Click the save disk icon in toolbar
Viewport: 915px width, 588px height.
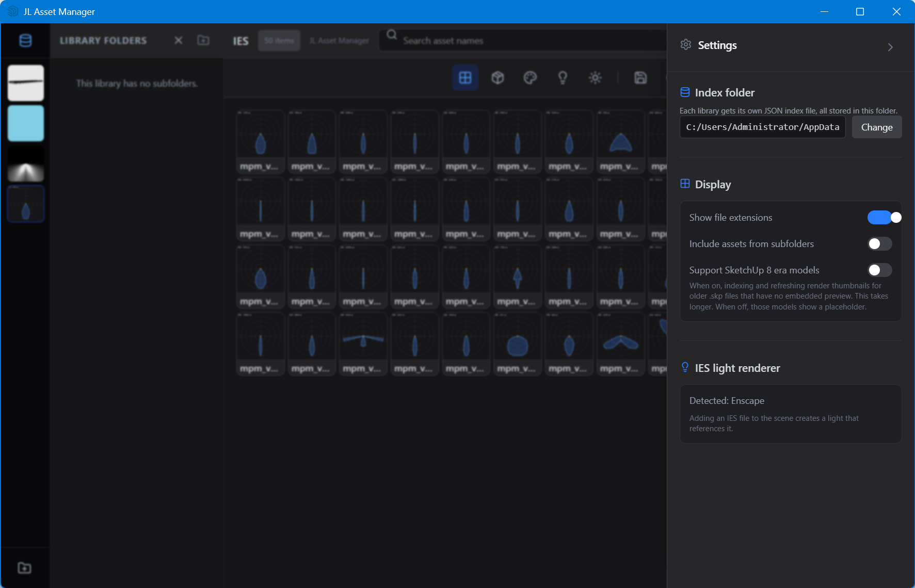point(640,78)
